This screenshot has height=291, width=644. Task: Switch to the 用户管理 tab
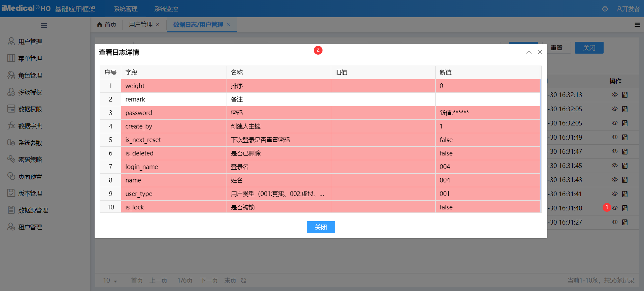click(141, 25)
